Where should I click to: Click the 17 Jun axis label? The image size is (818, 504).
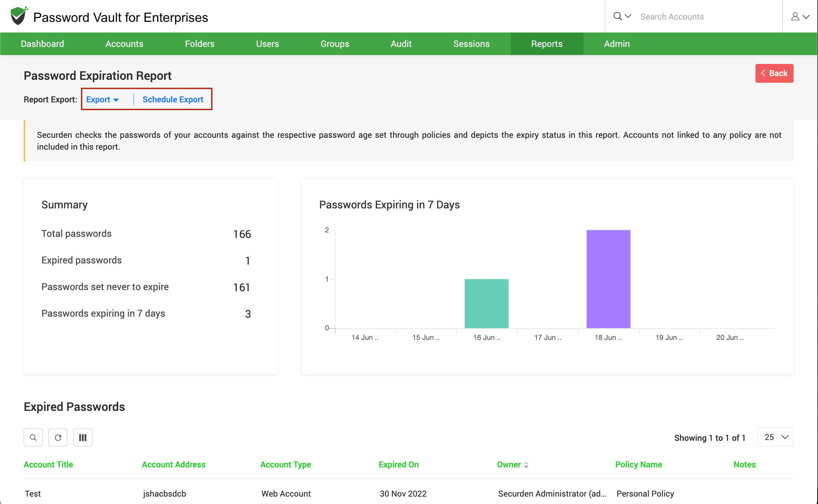pyautogui.click(x=547, y=337)
